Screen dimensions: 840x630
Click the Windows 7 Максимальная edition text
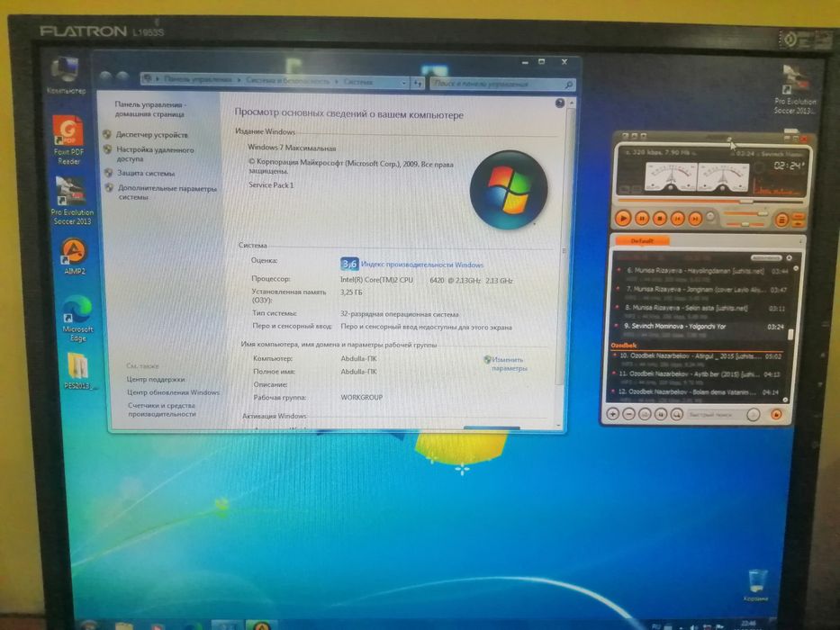(292, 148)
